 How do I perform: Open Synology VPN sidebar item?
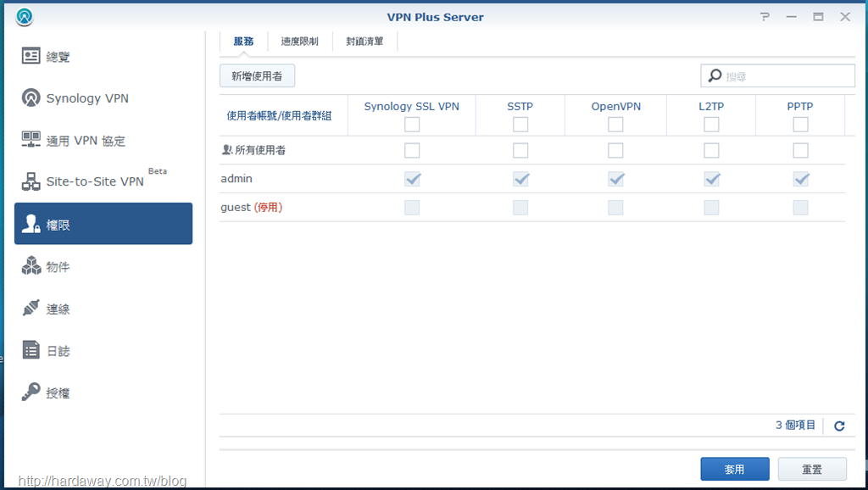103,98
